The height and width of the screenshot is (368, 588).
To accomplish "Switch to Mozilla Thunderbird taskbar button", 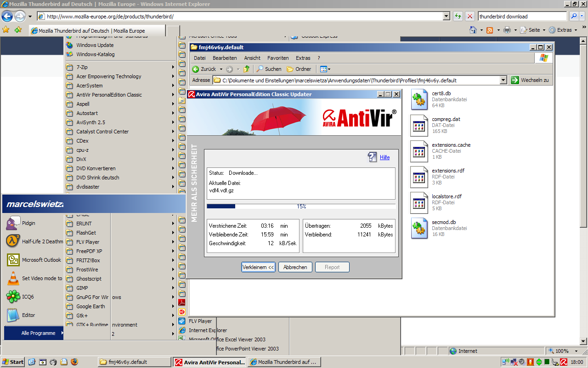I will click(x=284, y=362).
